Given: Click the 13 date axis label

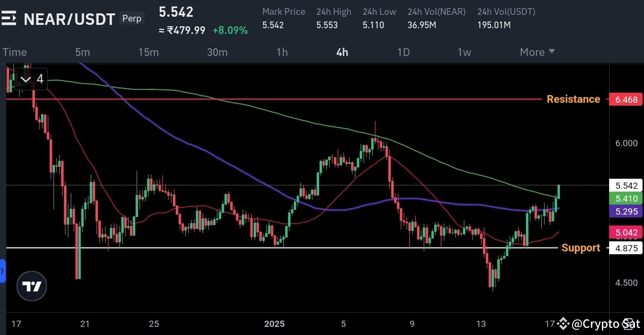Looking at the screenshot, I should click(x=481, y=324).
